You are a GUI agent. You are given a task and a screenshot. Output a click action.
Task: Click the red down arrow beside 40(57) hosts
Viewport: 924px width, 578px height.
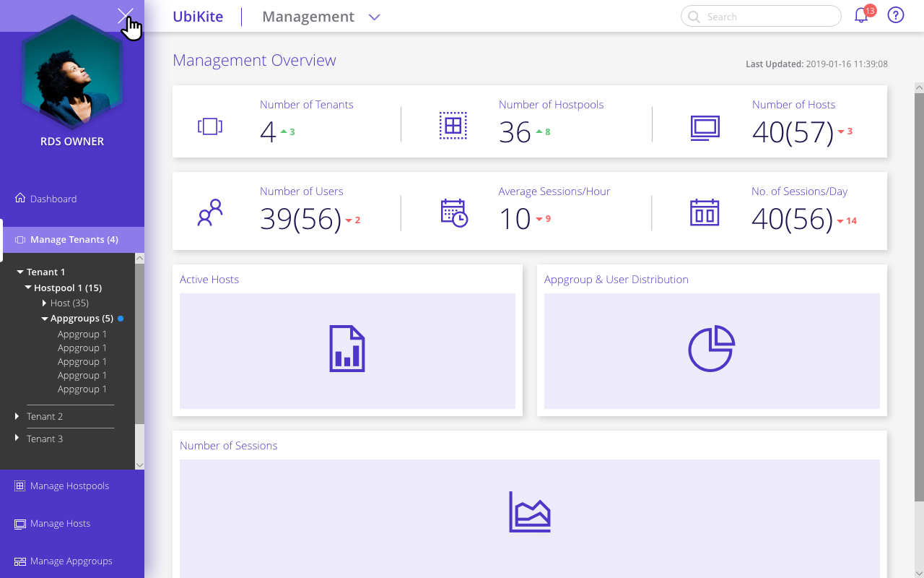pos(840,131)
